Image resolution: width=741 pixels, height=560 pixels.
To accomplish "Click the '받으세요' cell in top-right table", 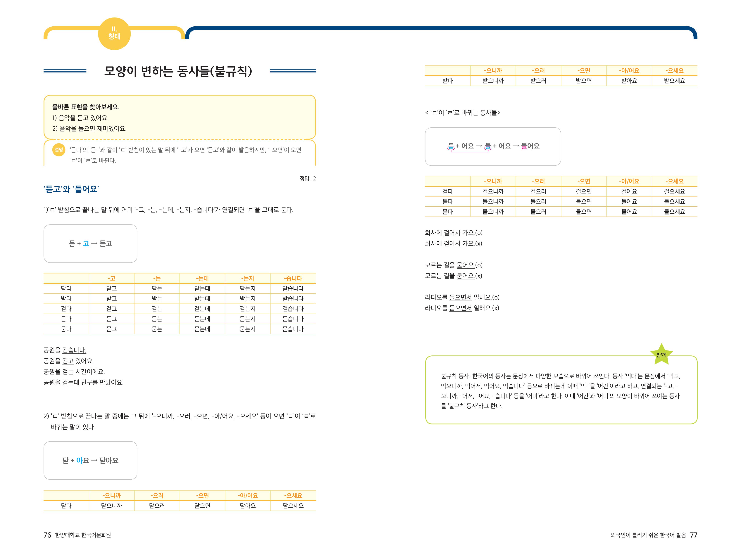I will click(674, 81).
